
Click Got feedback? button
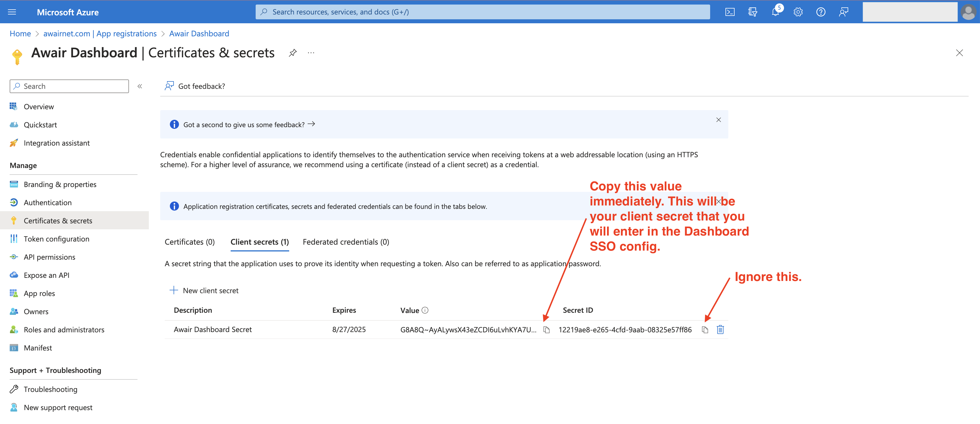(x=195, y=86)
